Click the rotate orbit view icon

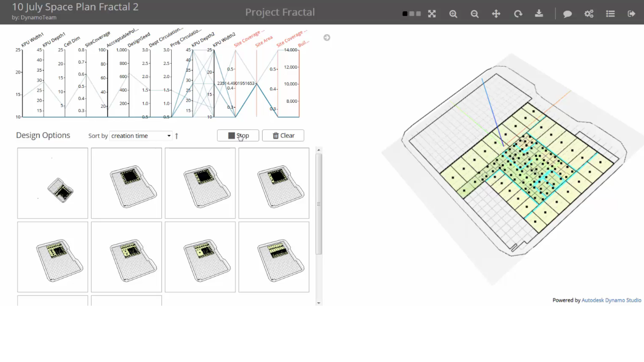(x=518, y=14)
